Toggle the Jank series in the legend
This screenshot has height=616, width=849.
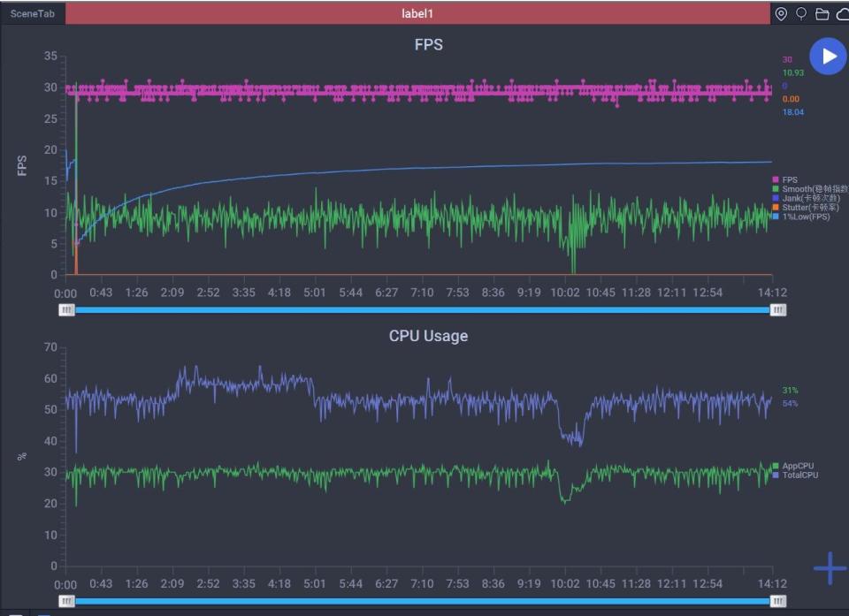[807, 198]
